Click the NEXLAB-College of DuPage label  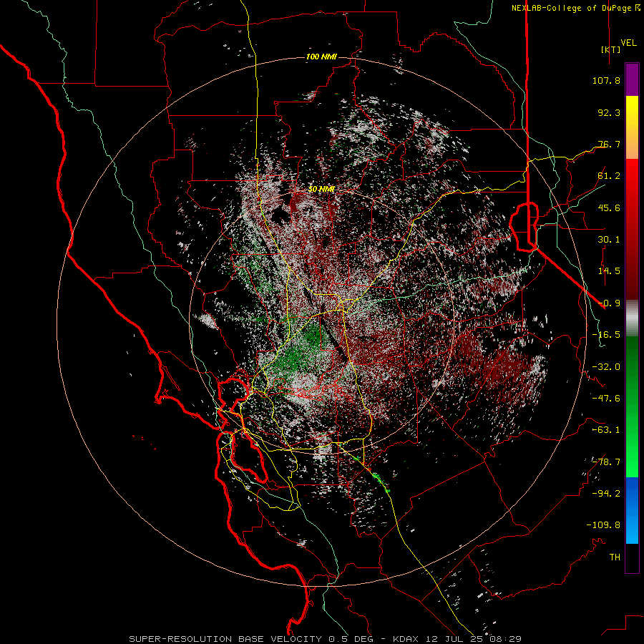(571, 8)
